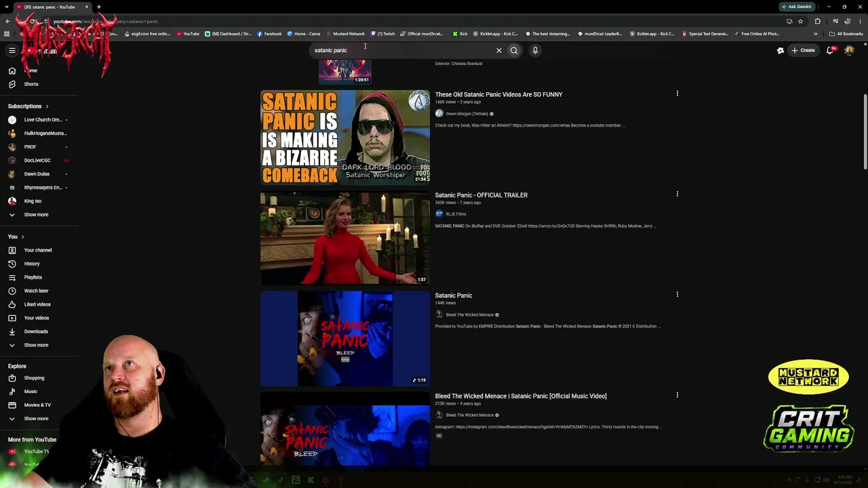The height and width of the screenshot is (488, 868).
Task: Open options menu for the 144K-views Satanic Panic video
Action: click(x=677, y=294)
